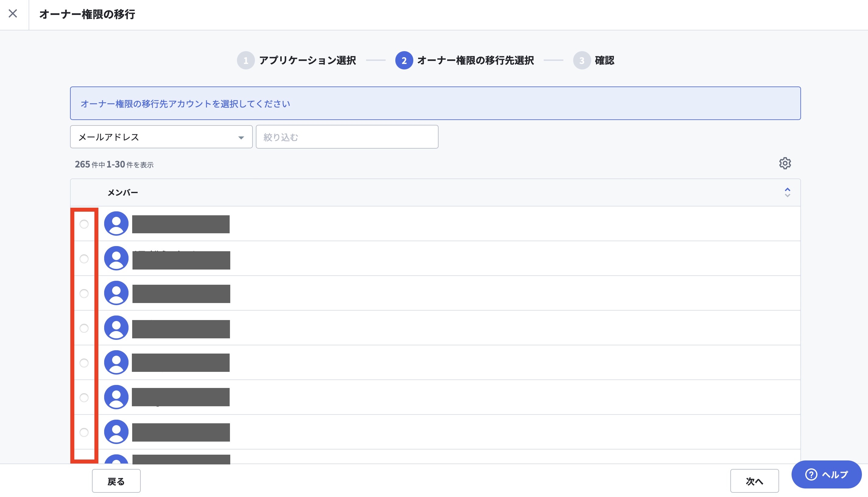Screen dimensions: 868x497
Task: Click the fifth member's avatar icon
Action: 116,362
